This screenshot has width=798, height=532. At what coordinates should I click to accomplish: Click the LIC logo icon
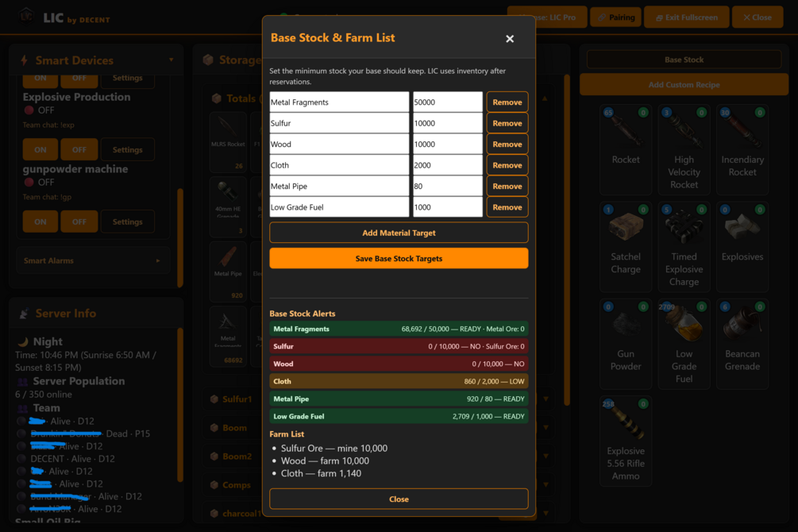coord(26,17)
